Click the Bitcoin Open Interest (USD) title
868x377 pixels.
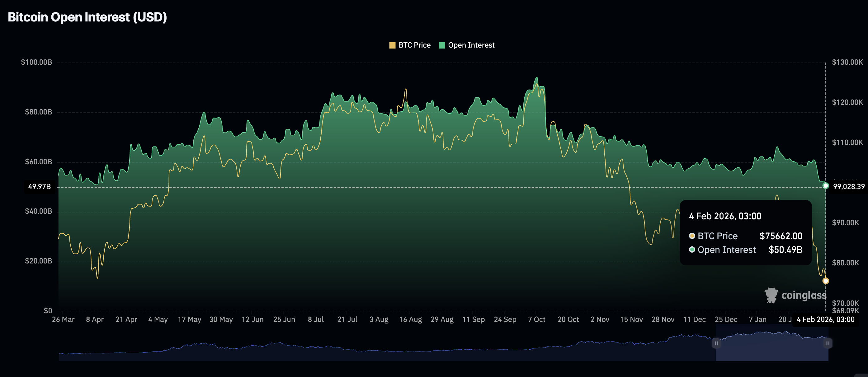click(x=87, y=17)
